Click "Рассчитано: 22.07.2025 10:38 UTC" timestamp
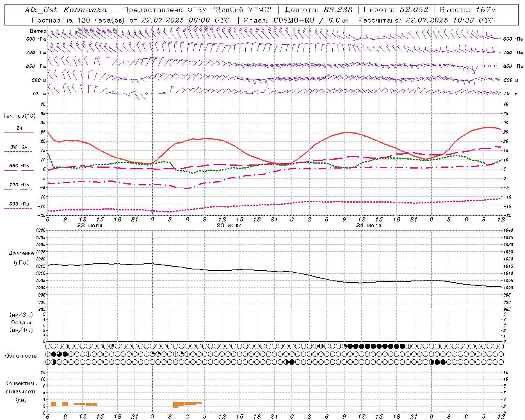The image size is (525, 420). 426,20
